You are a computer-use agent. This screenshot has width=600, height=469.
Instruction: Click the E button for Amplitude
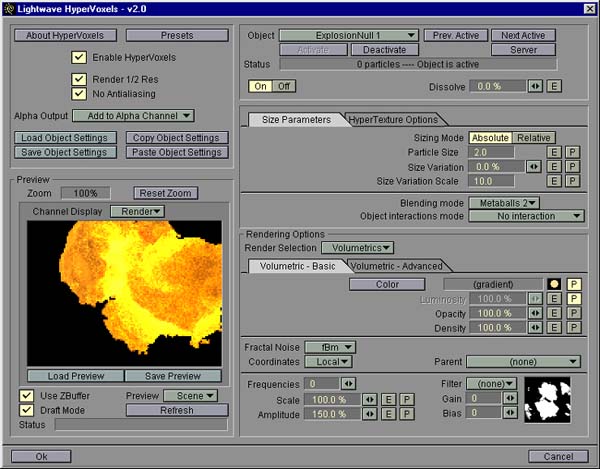pos(388,414)
